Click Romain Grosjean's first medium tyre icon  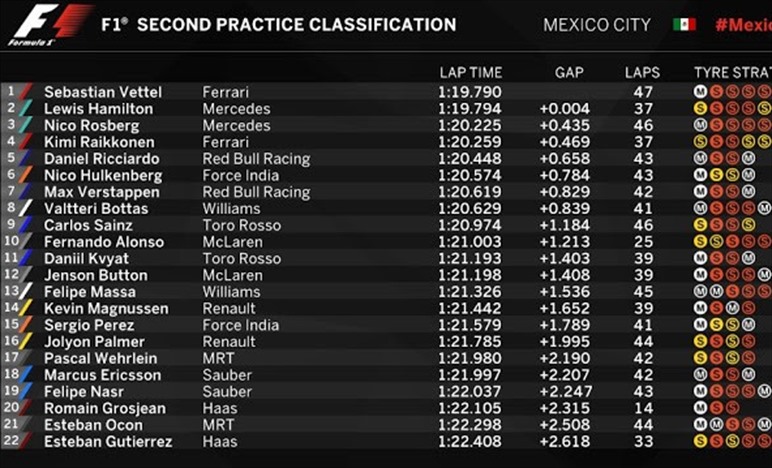coord(700,408)
